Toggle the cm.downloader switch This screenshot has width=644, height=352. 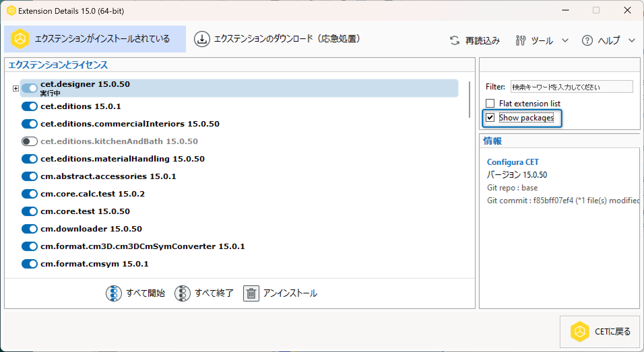pos(29,229)
